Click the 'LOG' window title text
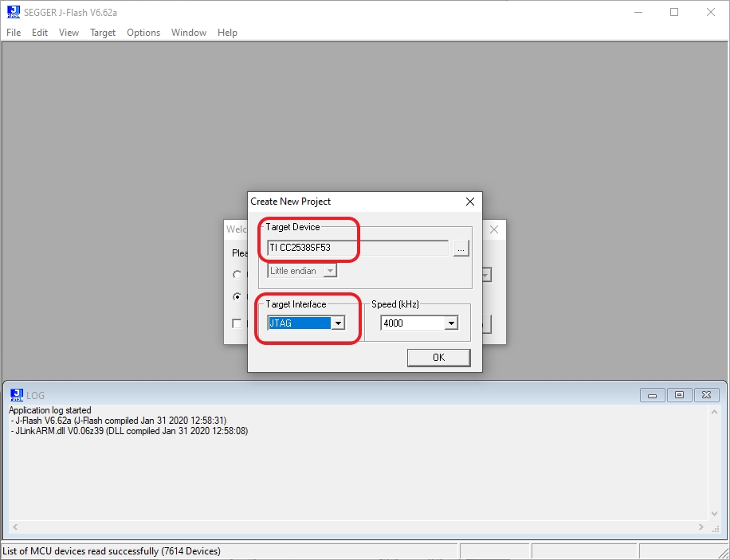Viewport: 730px width, 560px height. (35, 396)
